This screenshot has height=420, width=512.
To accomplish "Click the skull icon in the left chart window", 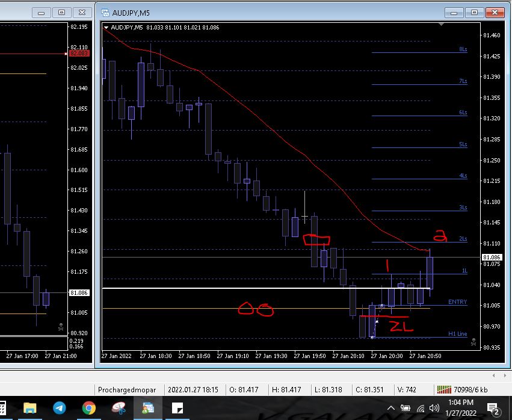I will pos(61,327).
